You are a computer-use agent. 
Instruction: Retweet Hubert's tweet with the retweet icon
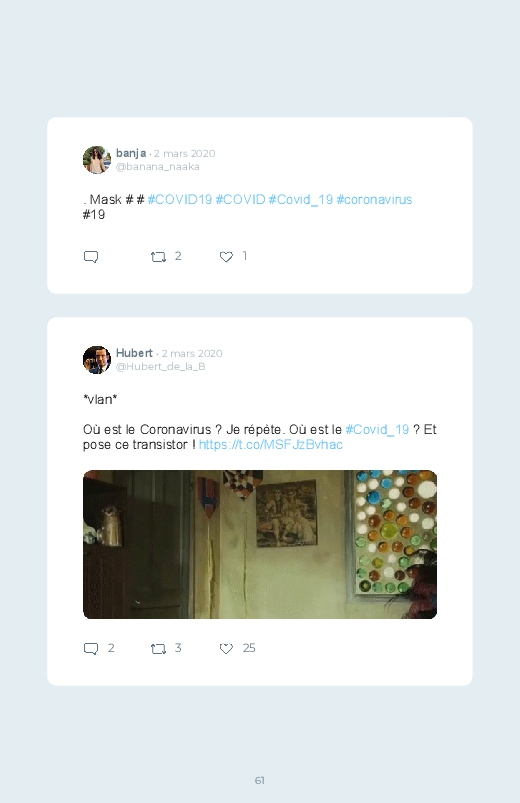point(158,649)
